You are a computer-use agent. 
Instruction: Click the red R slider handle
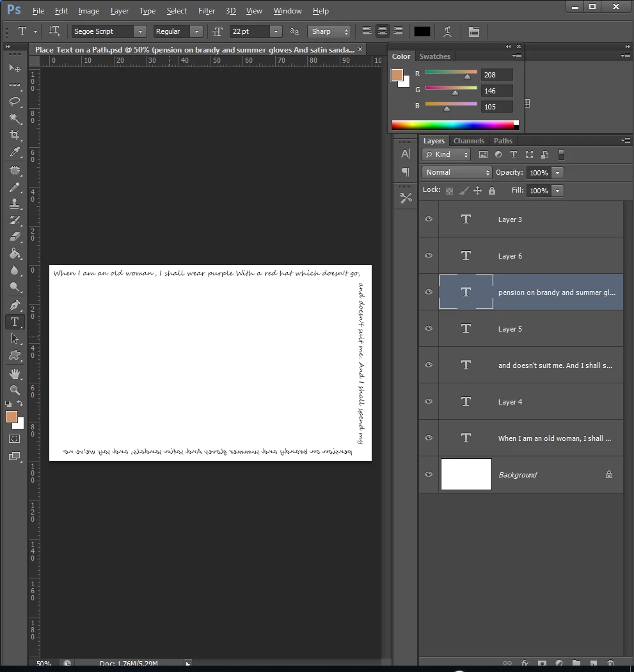(468, 77)
